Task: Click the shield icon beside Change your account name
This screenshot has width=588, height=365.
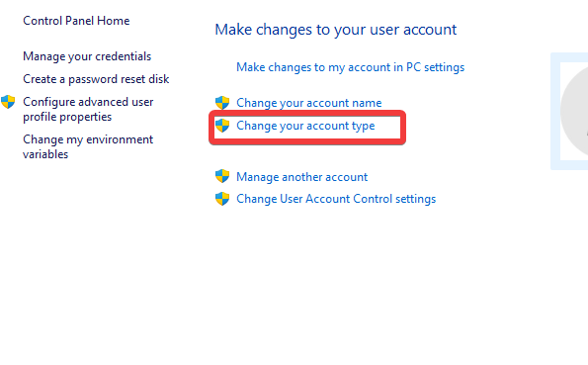Action: [222, 103]
